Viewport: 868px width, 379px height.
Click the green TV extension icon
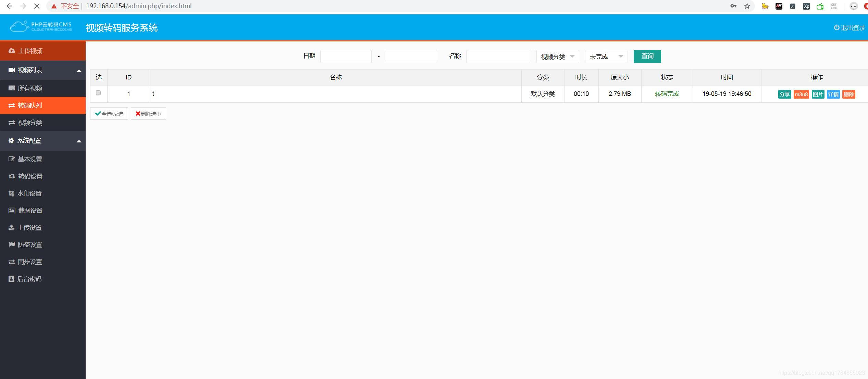[820, 6]
